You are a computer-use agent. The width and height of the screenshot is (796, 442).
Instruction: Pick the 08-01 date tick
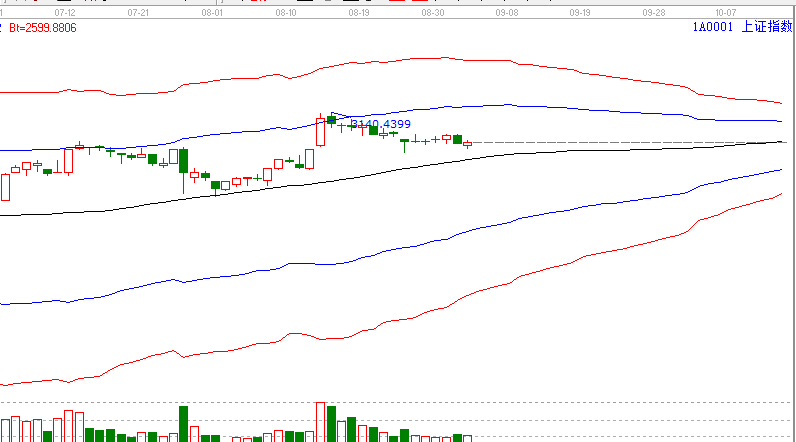pyautogui.click(x=212, y=13)
